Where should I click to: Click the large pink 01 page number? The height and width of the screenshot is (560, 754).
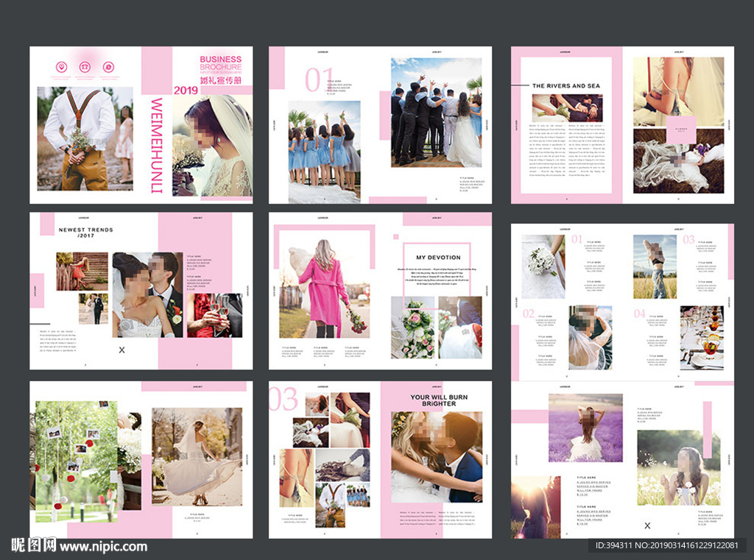tap(319, 79)
